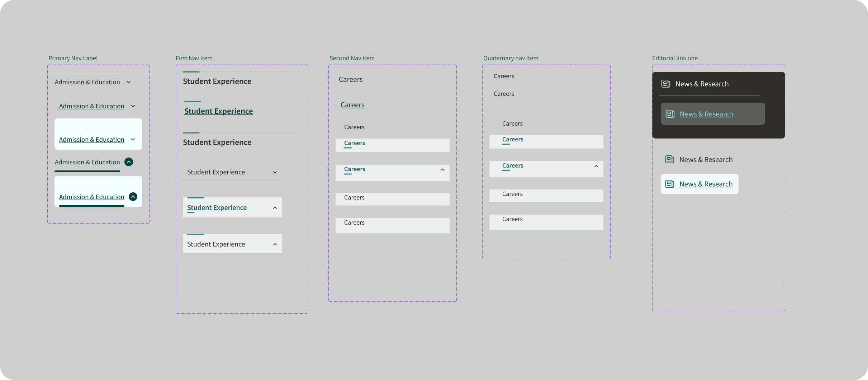This screenshot has height=380, width=868.
Task: Collapse with the dark circular up chevron on the gray background
Action: tap(129, 162)
